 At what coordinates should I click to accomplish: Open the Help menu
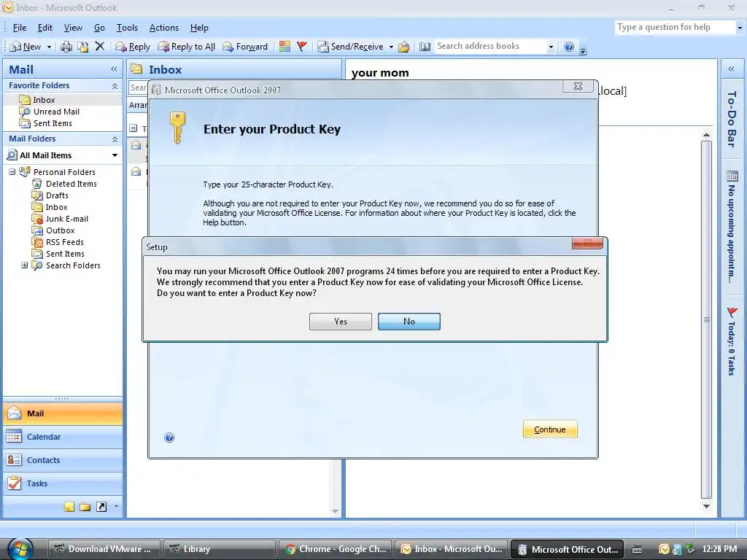(199, 28)
